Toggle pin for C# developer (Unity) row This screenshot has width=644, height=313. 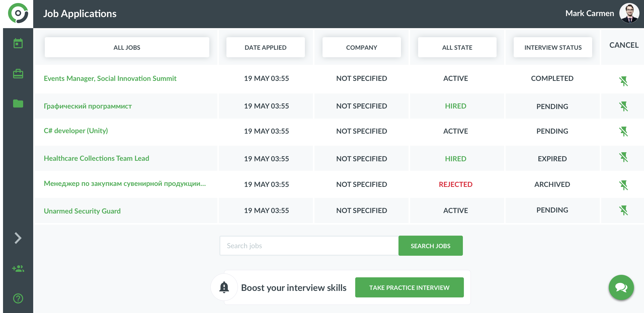(623, 131)
